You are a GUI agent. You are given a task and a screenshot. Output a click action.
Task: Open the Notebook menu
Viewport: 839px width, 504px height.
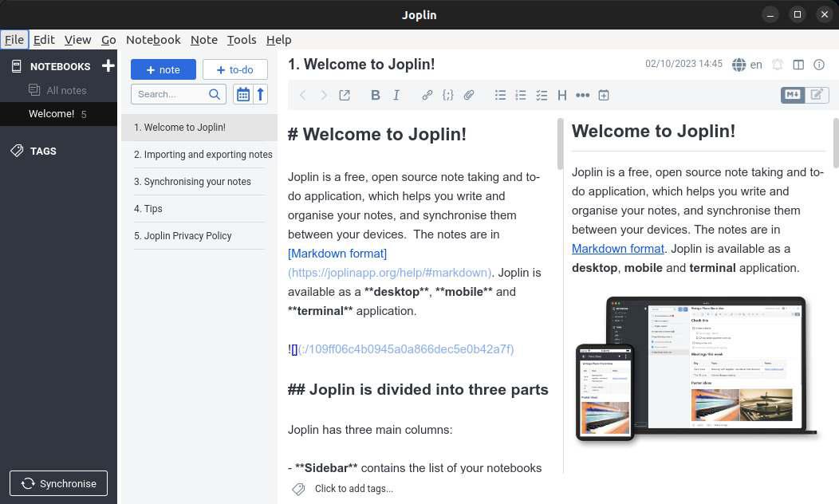pos(153,39)
